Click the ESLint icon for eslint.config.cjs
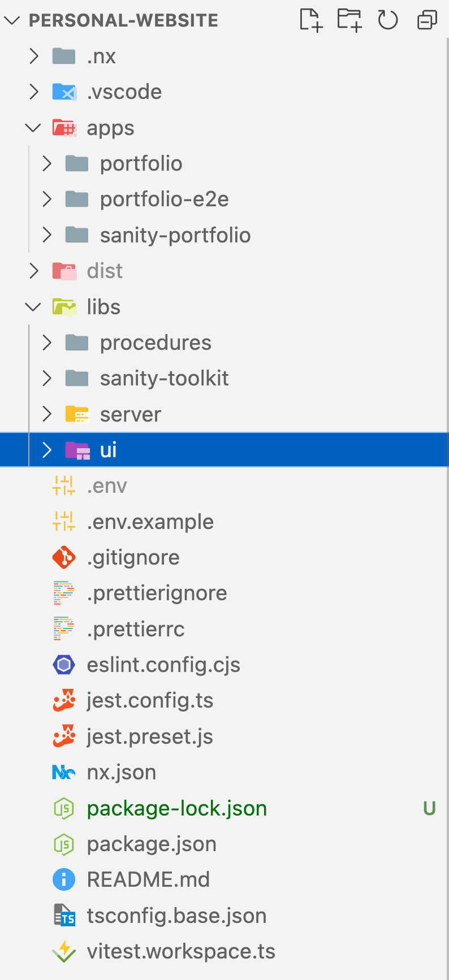The height and width of the screenshot is (980, 449). 64,665
